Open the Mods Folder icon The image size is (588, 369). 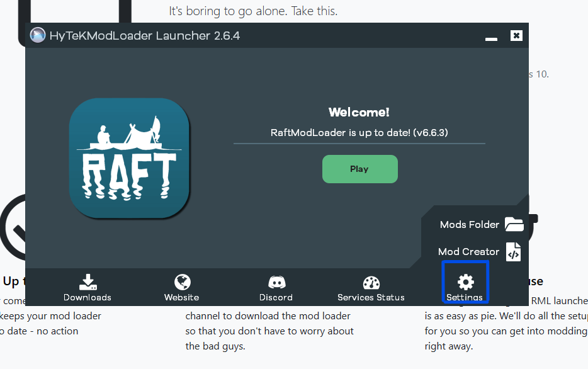pos(514,224)
